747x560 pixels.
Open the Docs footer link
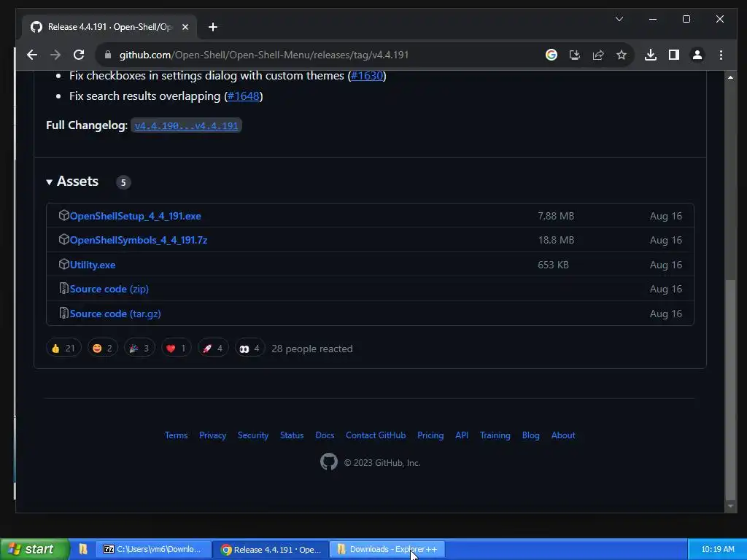click(x=325, y=435)
